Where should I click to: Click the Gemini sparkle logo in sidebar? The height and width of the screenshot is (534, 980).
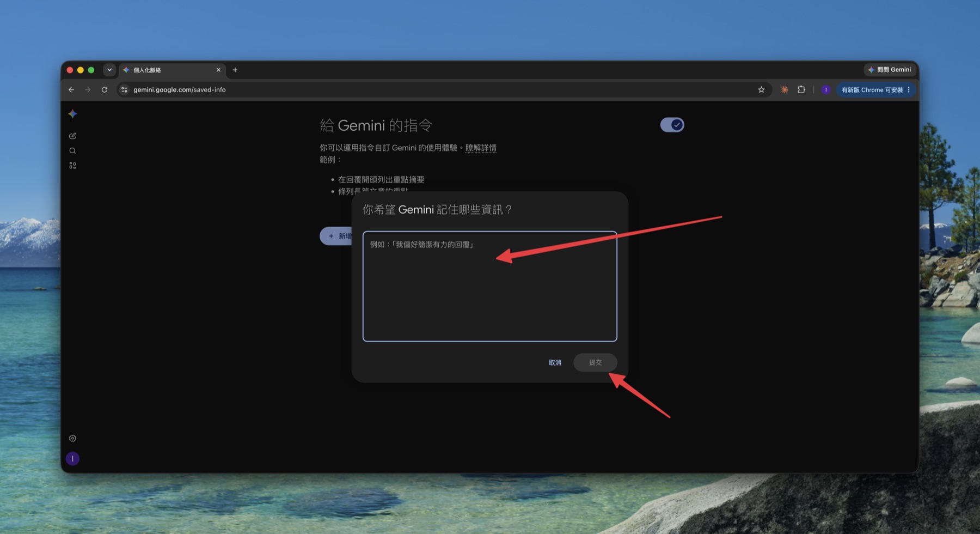click(x=72, y=114)
